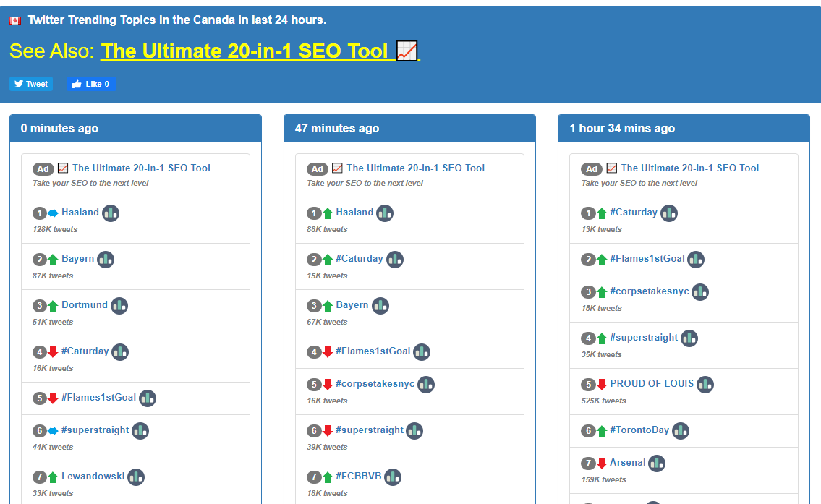Open SEO Tool ad link in 47 minutes column

click(415, 168)
